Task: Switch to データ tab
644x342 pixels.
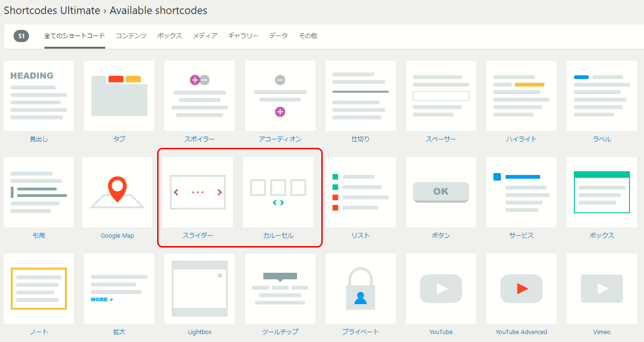Action: 279,36
